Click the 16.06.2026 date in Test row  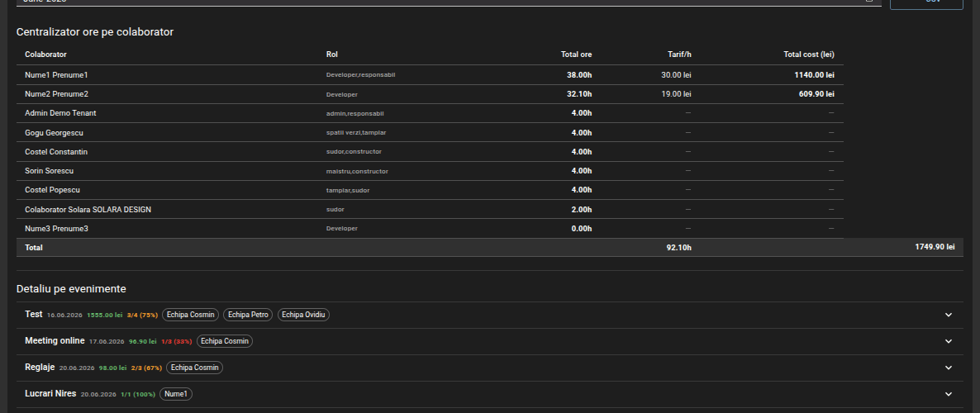pos(65,315)
